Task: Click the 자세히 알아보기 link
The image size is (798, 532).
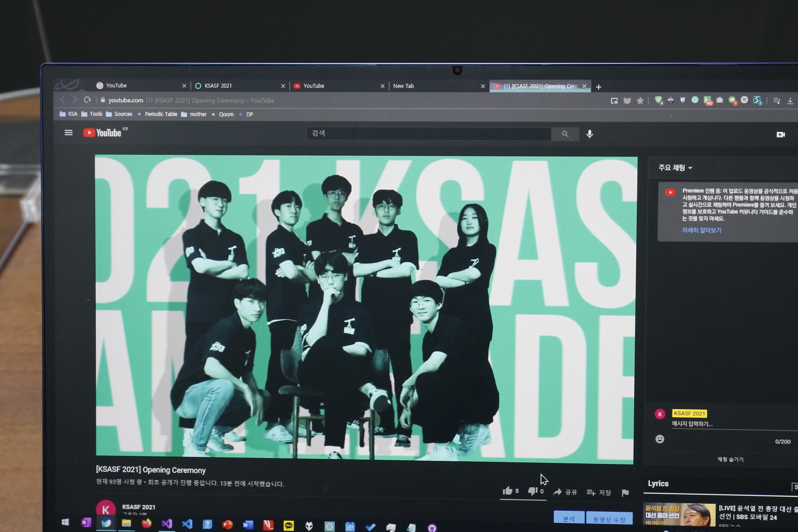Action: [702, 230]
